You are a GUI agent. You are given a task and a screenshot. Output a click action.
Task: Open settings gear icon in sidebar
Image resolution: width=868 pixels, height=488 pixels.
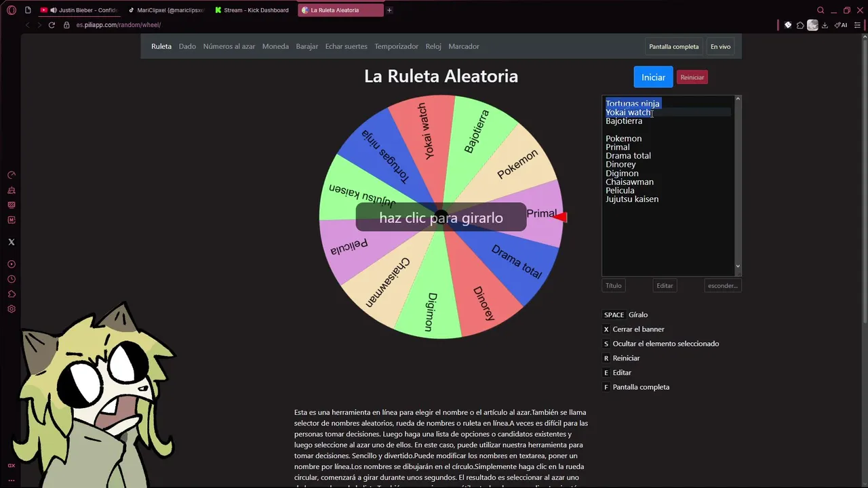(12, 309)
